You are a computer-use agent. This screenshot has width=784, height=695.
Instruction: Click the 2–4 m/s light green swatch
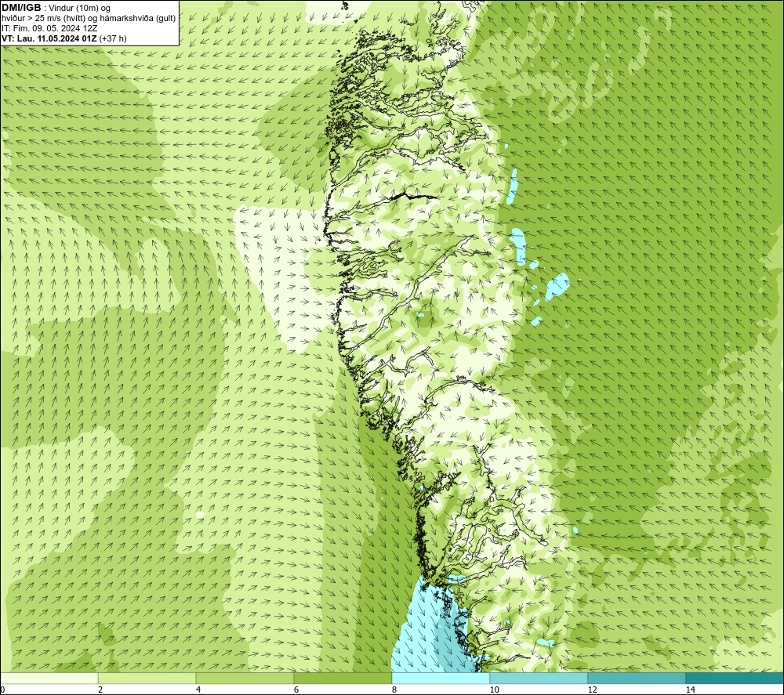tap(147, 678)
